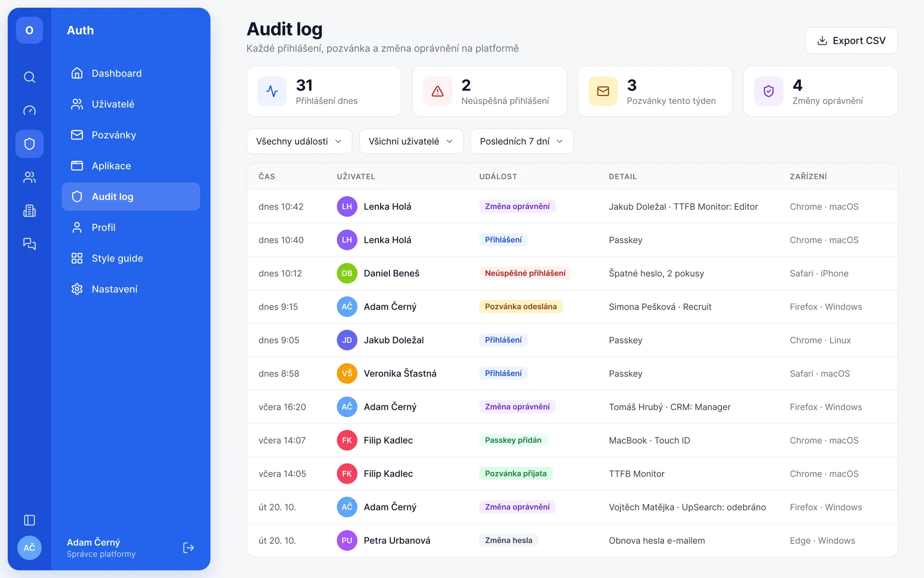Expand the Všichni uživatelé dropdown
This screenshot has height=578, width=924.
pyautogui.click(x=411, y=141)
